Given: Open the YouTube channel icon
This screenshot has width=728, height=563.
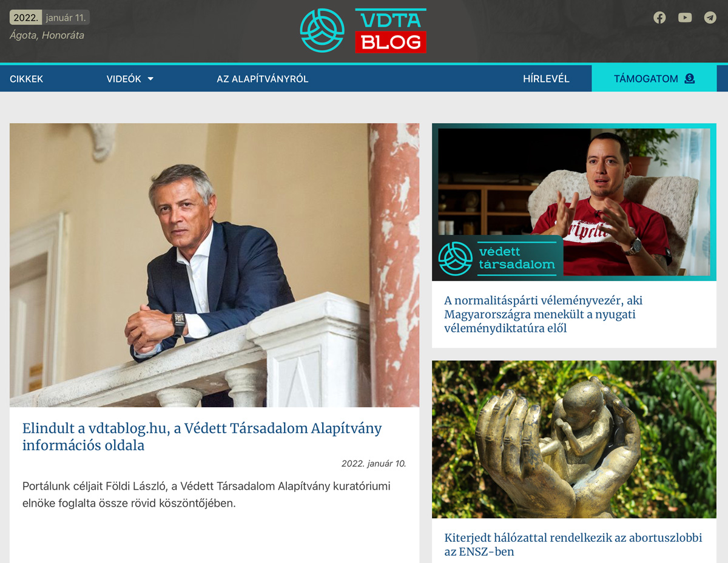Looking at the screenshot, I should click(x=685, y=18).
